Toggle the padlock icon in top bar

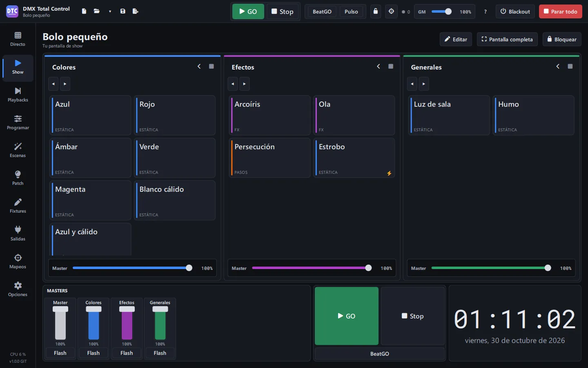pos(376,11)
